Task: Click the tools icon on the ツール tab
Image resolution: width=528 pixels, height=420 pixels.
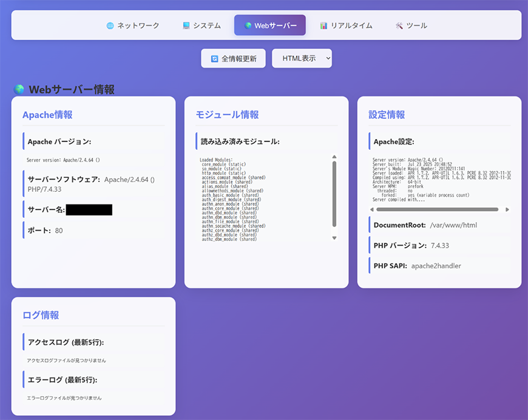Action: 399,25
